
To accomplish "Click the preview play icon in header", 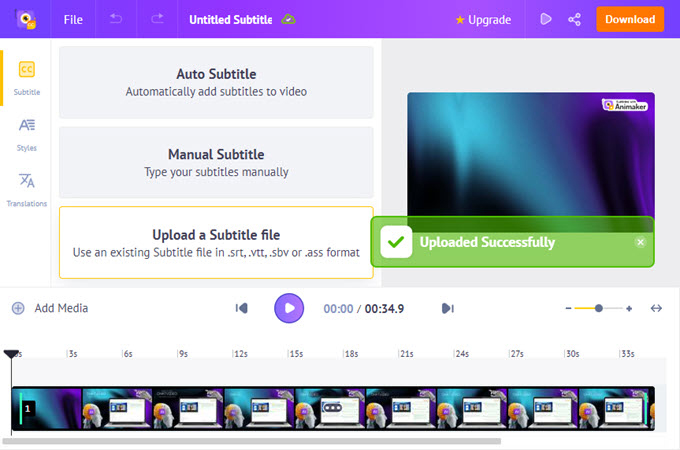I will (x=546, y=19).
